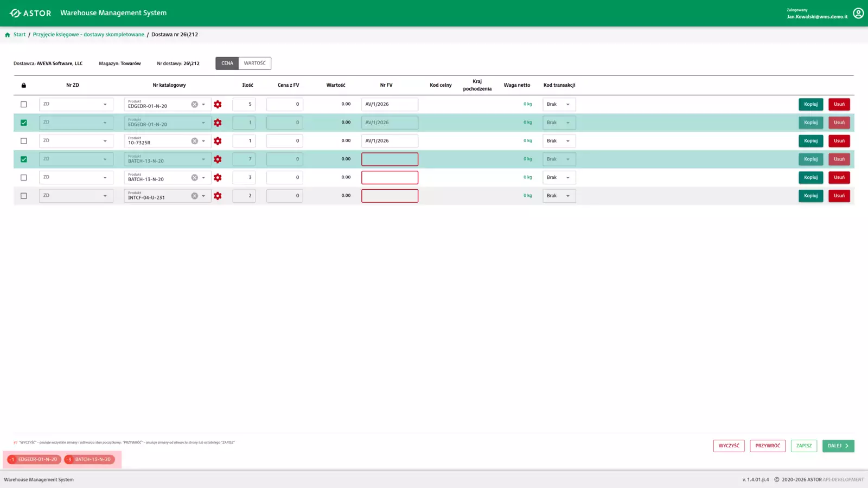Expand ZD dropdown in the first row
This screenshot has width=868, height=488.
pos(105,104)
